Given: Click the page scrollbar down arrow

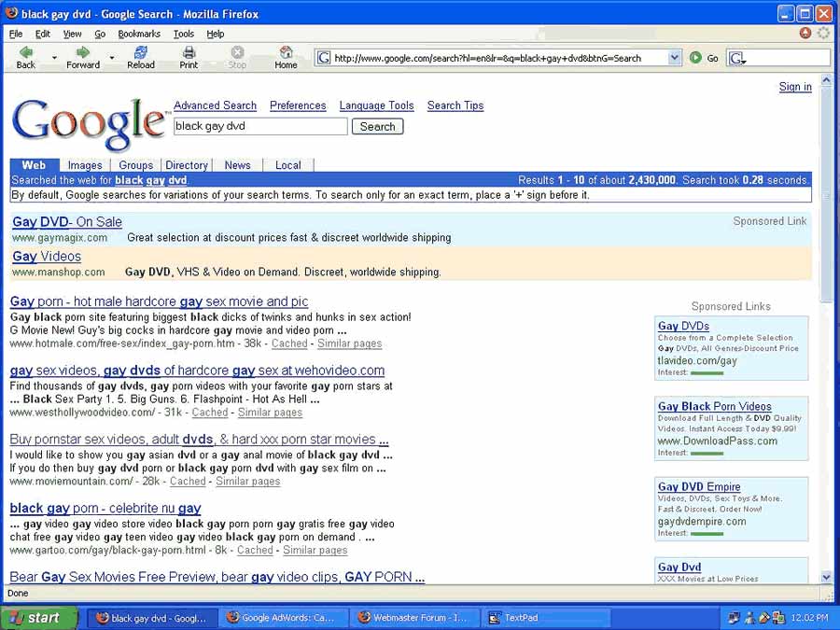Looking at the screenshot, I should click(826, 577).
